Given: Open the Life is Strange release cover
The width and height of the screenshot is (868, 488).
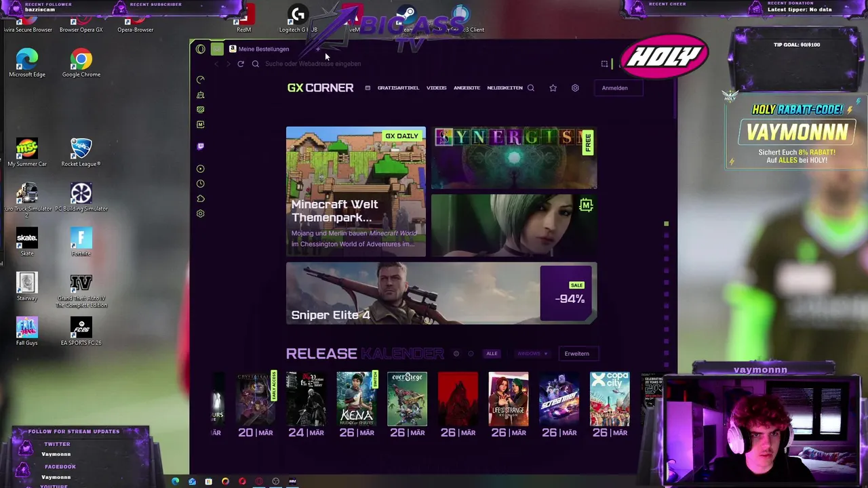Looking at the screenshot, I should pos(509,399).
